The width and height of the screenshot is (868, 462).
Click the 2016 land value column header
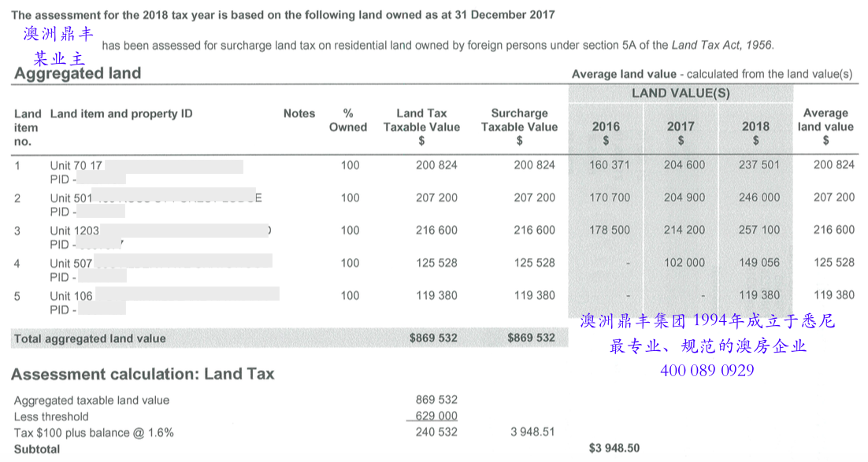point(605,132)
